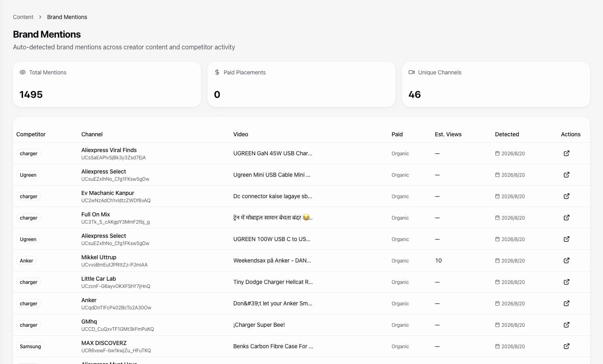Click the camera icon beside Unique Channels

tap(412, 72)
